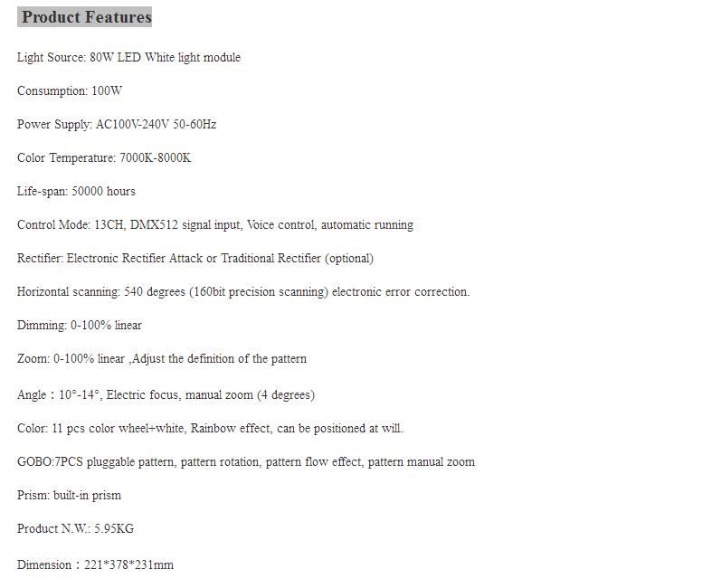Click the Control Mode 13CH DMX512 line
The height and width of the screenshot is (588, 721).
pos(215,225)
